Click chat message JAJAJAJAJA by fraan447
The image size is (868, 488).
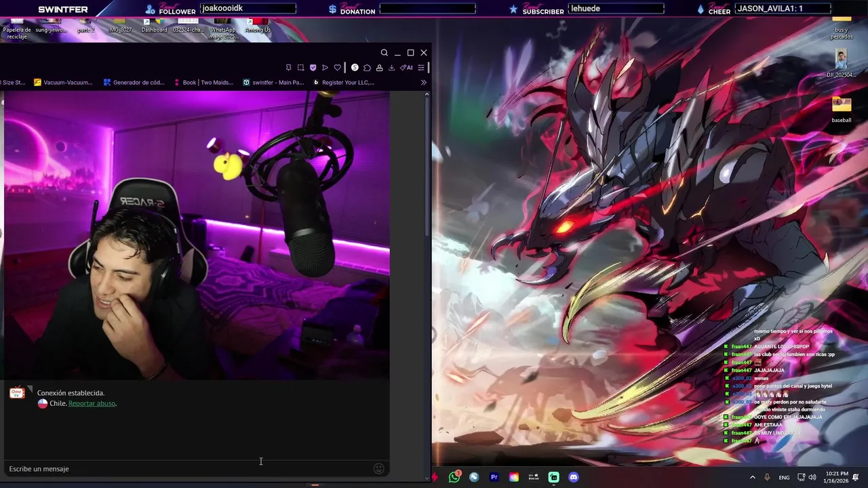coord(769,370)
